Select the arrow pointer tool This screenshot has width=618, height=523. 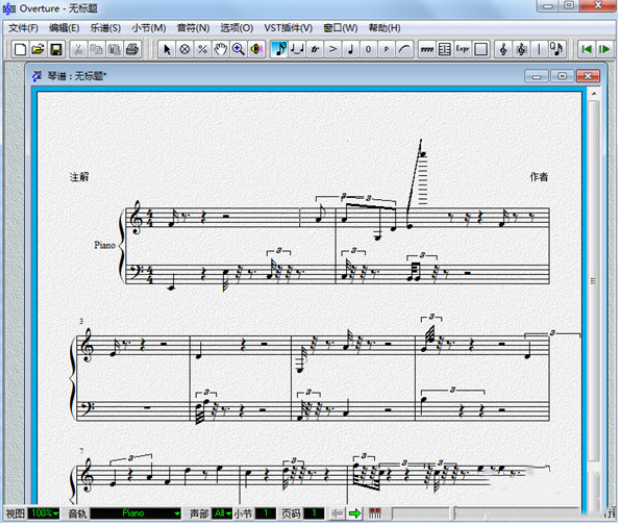tap(167, 48)
